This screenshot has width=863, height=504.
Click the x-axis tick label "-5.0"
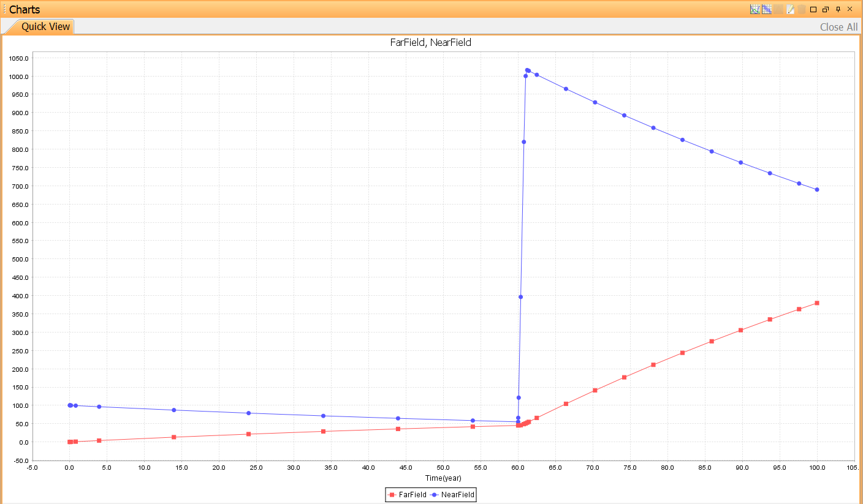click(32, 467)
